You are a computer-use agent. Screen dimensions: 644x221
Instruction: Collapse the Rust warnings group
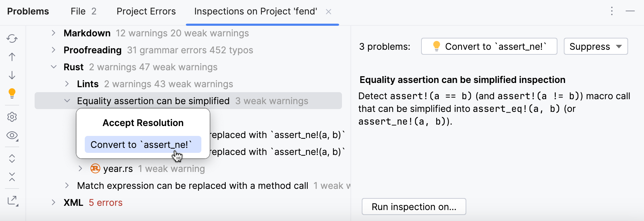[x=54, y=67]
